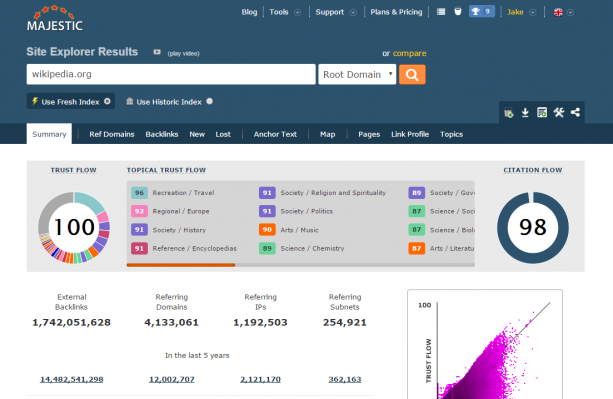Click the 254,921 Referring Subnets value
Image resolution: width=613 pixels, height=399 pixels.
(345, 322)
